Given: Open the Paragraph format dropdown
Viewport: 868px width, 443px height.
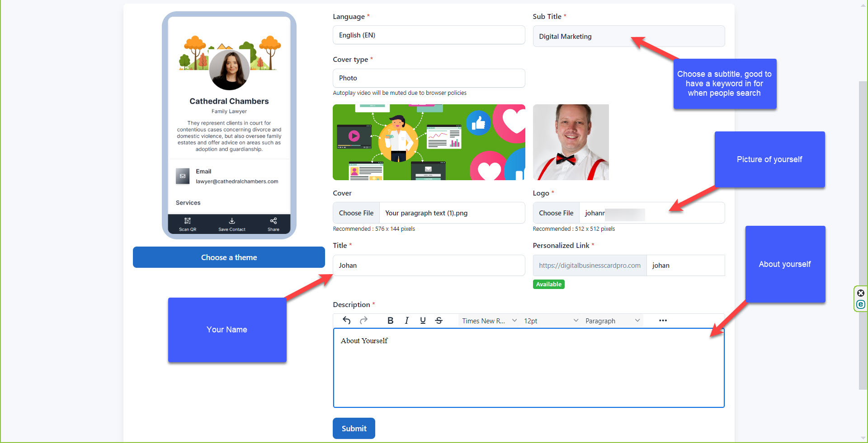Looking at the screenshot, I should tap(612, 321).
